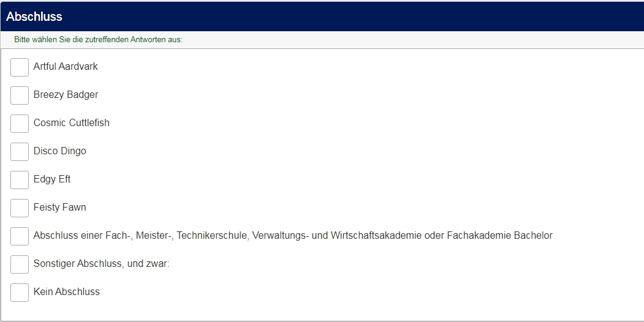Click the Disco Dingo label text
Viewport: 644px width, 322px height.
59,151
